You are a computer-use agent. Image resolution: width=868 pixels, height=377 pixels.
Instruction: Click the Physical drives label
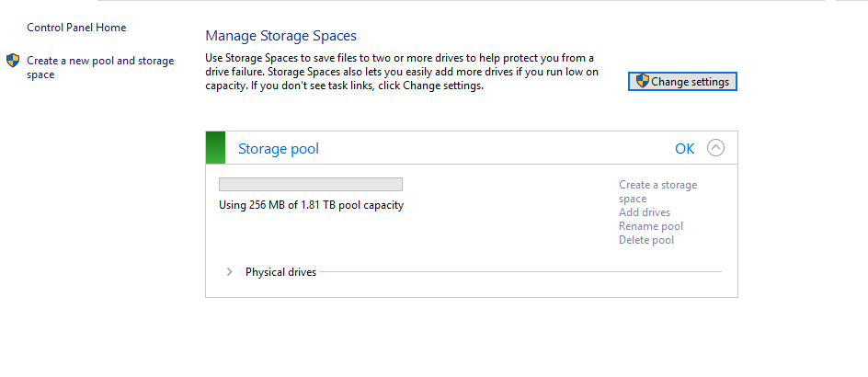coord(280,272)
